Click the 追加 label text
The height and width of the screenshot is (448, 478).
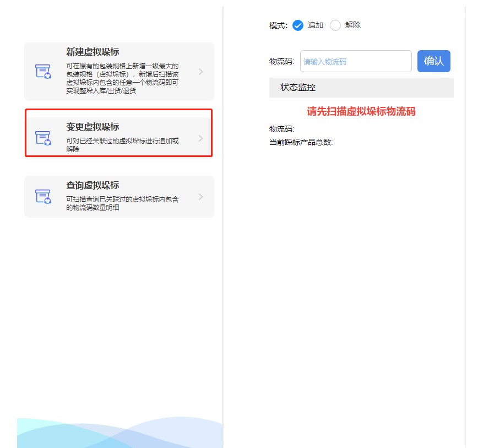[x=315, y=25]
